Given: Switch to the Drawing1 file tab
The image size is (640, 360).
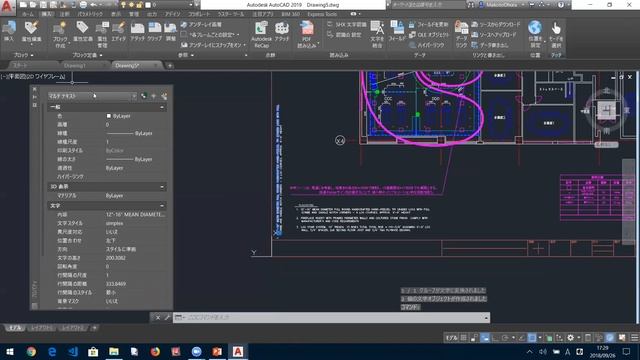Looking at the screenshot, I should point(75,65).
